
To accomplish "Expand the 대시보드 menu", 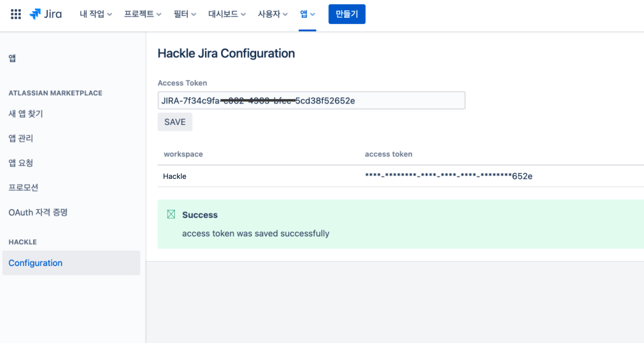I will tap(227, 14).
